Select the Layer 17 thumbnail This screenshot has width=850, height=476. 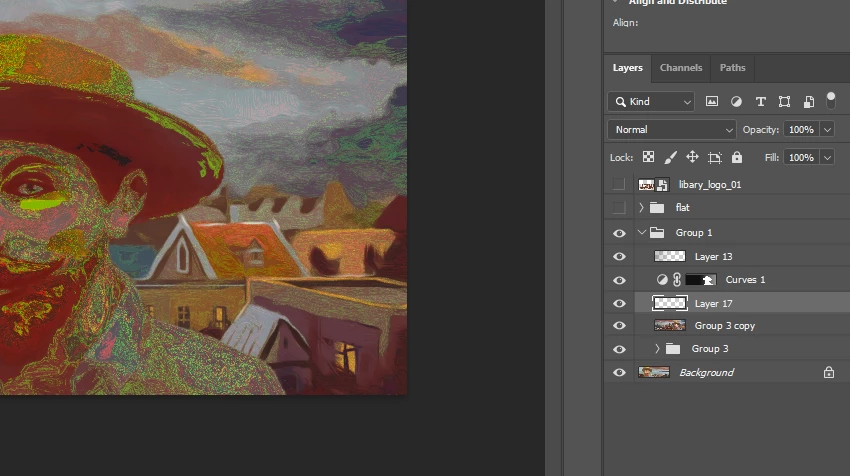coord(670,303)
